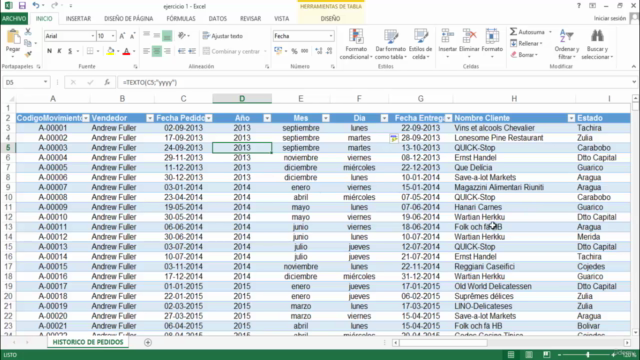Click the Save icon in quick access toolbar
This screenshot has width=640, height=360.
22,6
